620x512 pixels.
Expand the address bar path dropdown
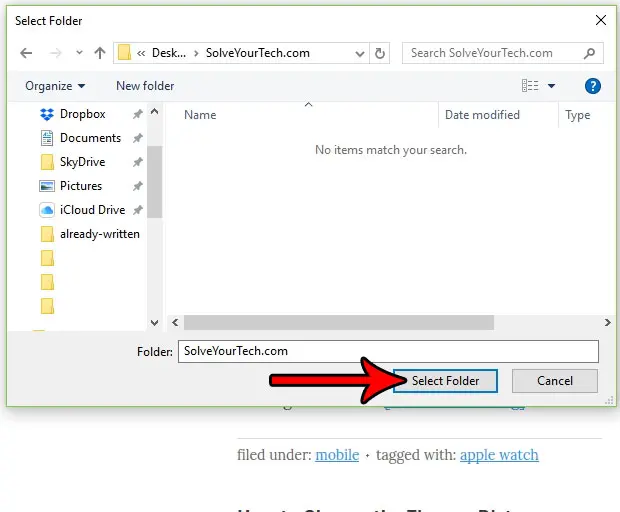(359, 53)
